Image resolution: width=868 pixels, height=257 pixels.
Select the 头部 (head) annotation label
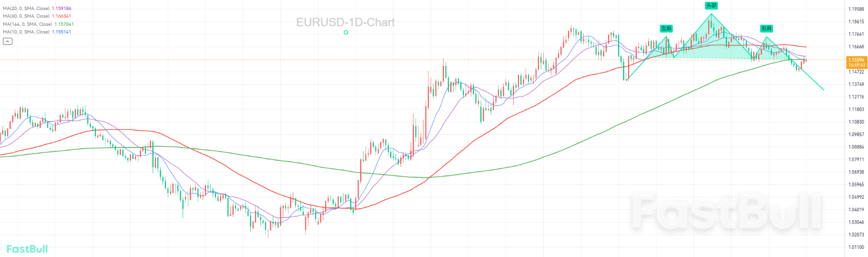pos(711,6)
